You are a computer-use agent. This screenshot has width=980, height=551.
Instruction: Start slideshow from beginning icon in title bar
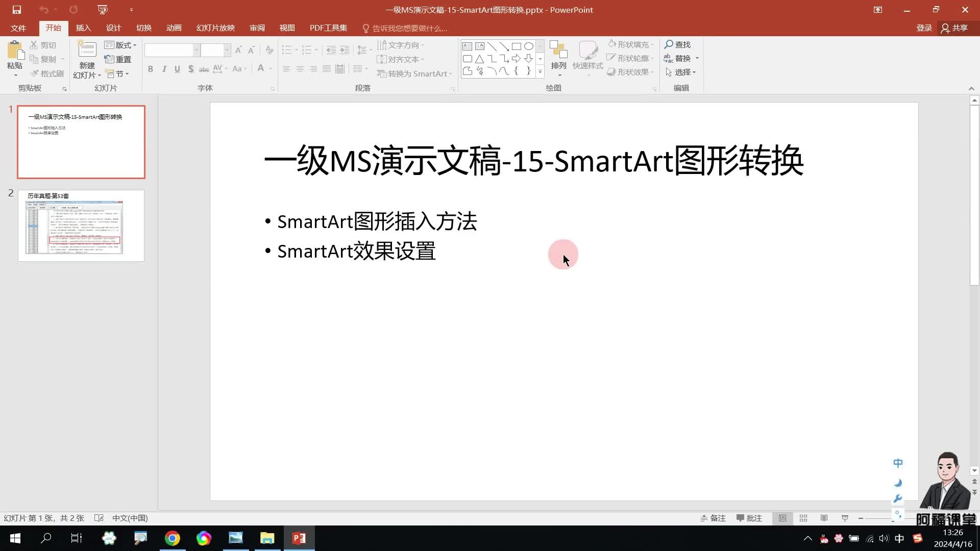[x=103, y=10]
